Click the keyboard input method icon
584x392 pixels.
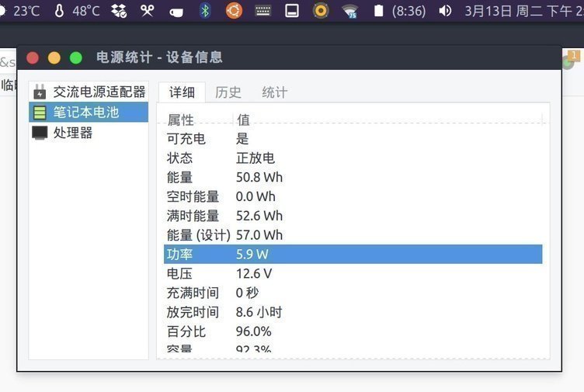[x=263, y=11]
